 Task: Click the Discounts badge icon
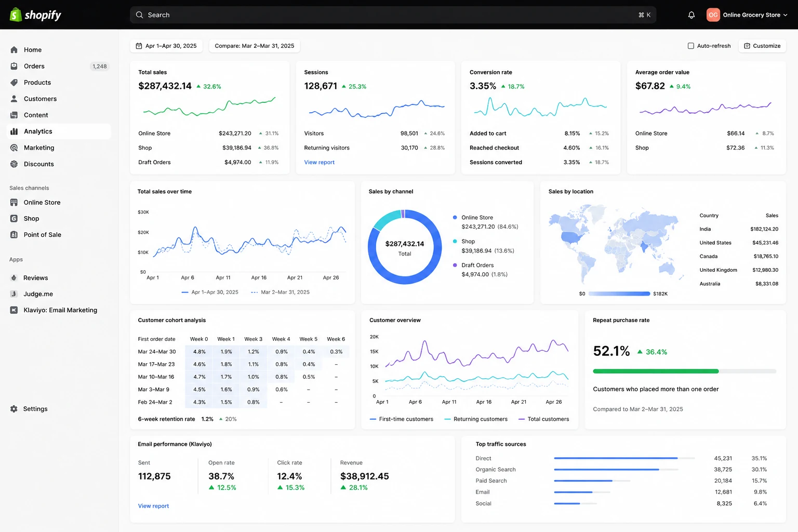click(x=14, y=164)
